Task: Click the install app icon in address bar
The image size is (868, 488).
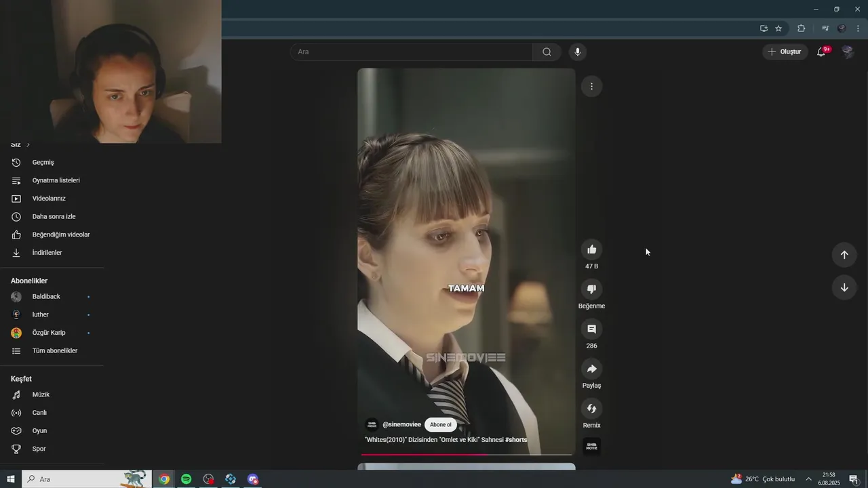Action: click(764, 28)
